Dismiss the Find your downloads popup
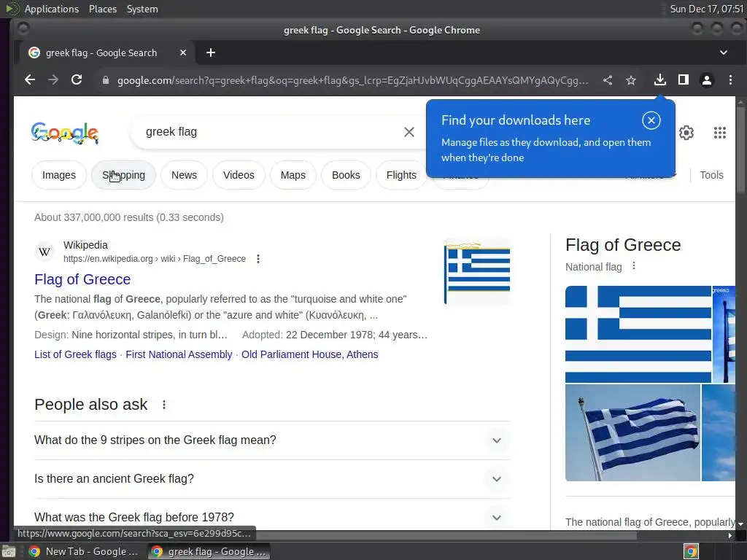Image resolution: width=747 pixels, height=560 pixels. coord(651,120)
